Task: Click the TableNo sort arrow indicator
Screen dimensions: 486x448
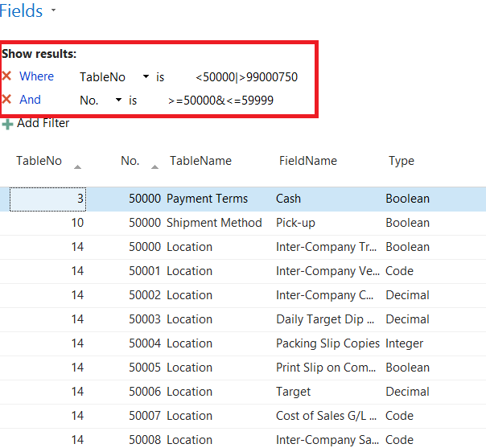Action: [77, 167]
